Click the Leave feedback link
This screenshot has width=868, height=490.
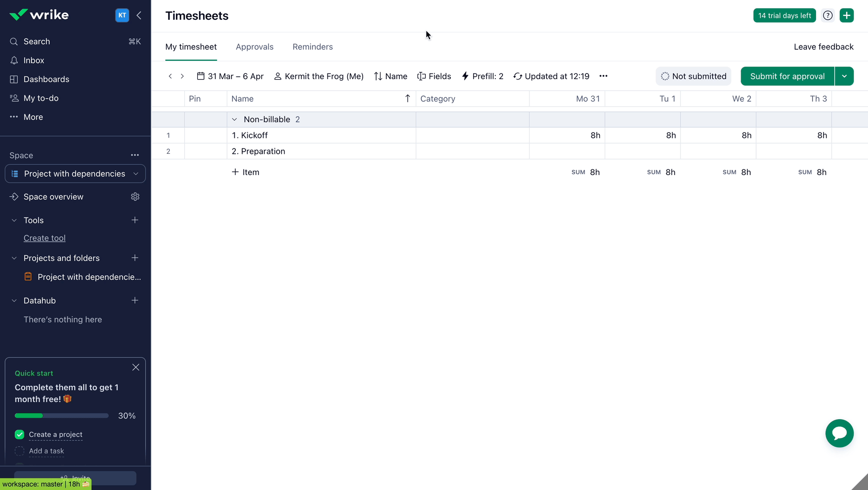tap(823, 47)
